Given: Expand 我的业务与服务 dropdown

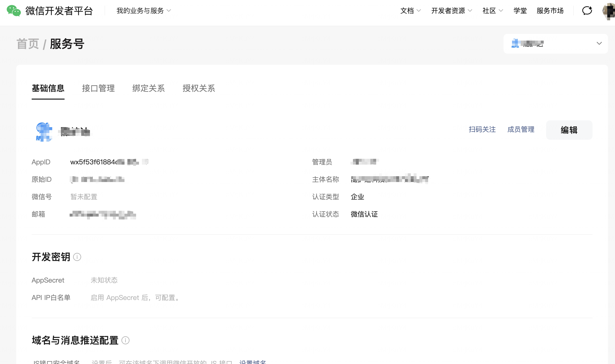Looking at the screenshot, I should coord(144,11).
